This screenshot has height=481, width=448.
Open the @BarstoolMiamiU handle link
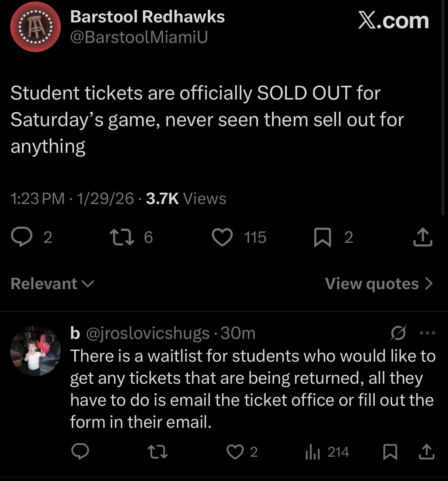[x=139, y=37]
